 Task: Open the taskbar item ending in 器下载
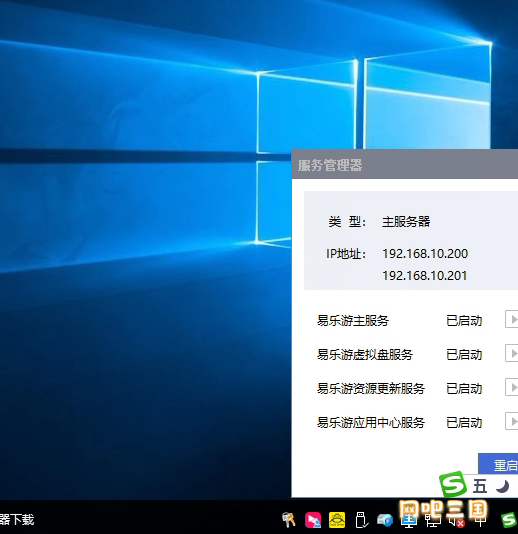(x=17, y=520)
